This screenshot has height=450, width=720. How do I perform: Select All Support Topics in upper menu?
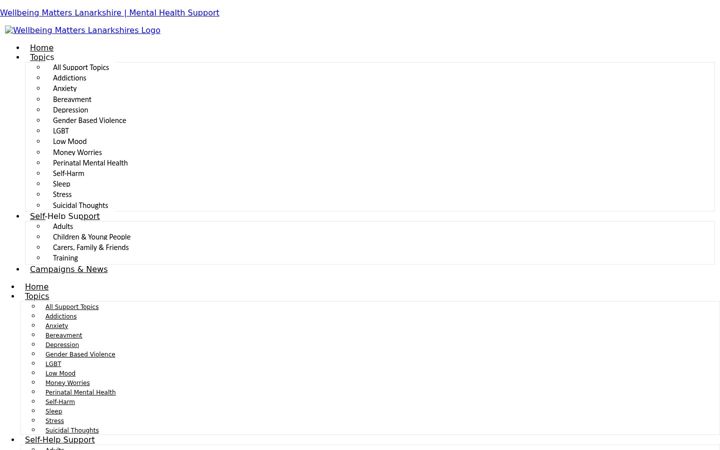81,68
